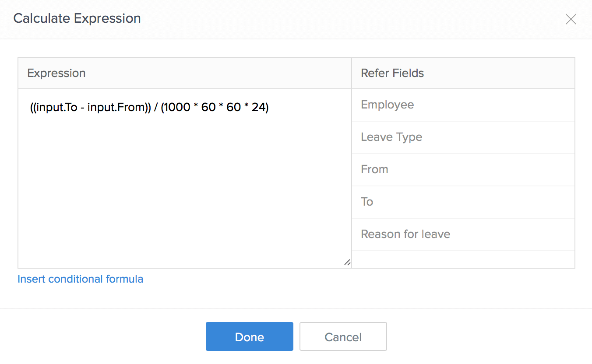
Task: Place cursor on input.From in expression
Action: (x=116, y=108)
